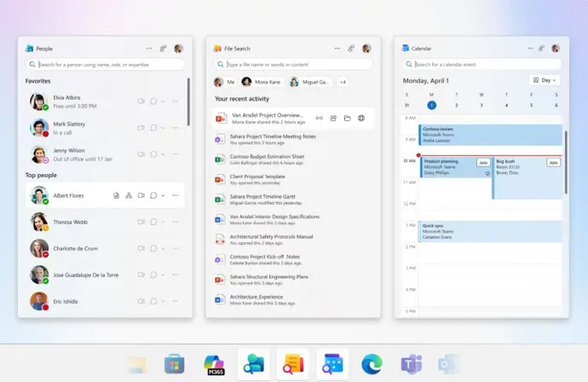
Task: Open more options for Albert Flores
Action: tap(176, 195)
